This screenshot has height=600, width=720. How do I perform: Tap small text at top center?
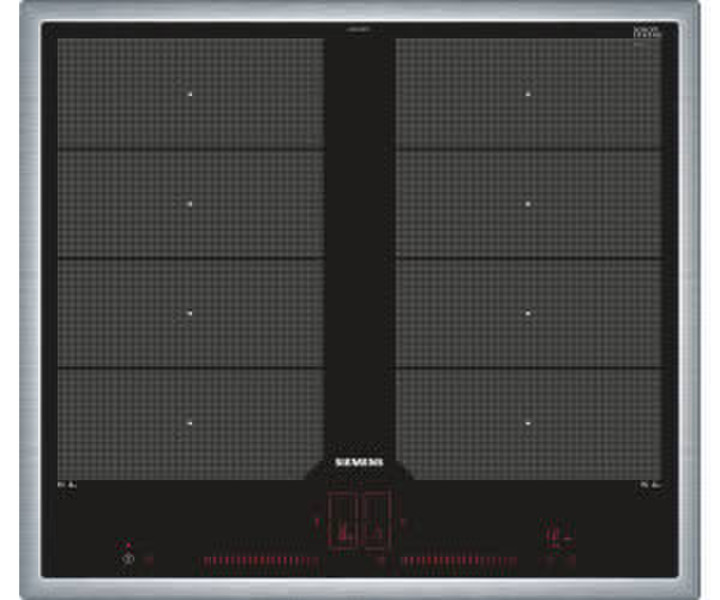(x=359, y=30)
